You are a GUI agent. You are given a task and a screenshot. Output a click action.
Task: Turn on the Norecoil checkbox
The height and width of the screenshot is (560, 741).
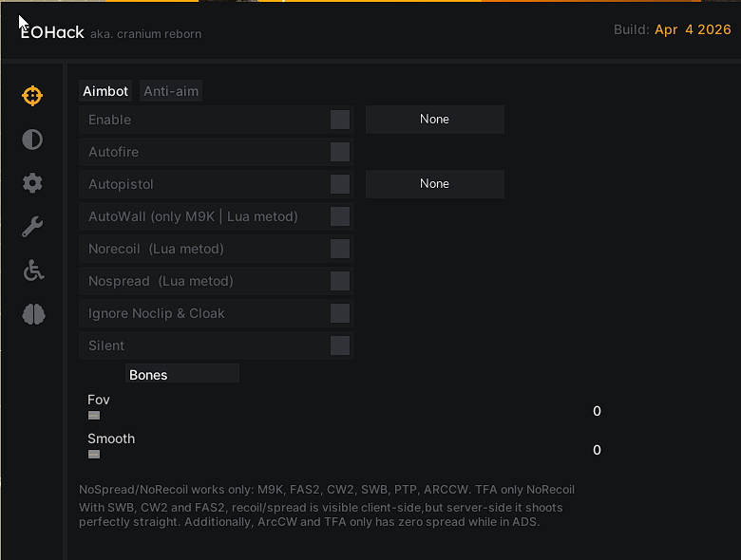click(340, 249)
